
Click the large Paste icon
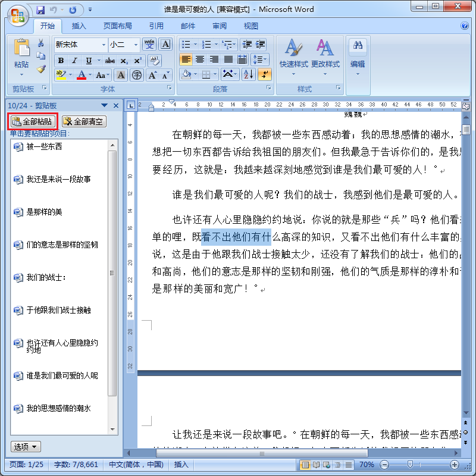pos(21,48)
